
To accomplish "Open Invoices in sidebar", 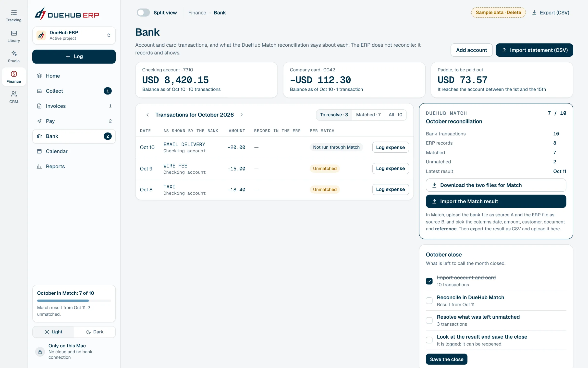I will coord(74,106).
